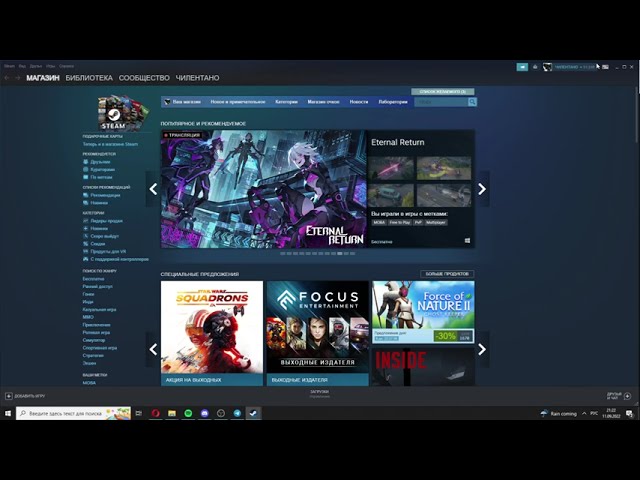Screen dimensions: 640x480
Task: Open the Справка menu
Action: pyautogui.click(x=67, y=66)
